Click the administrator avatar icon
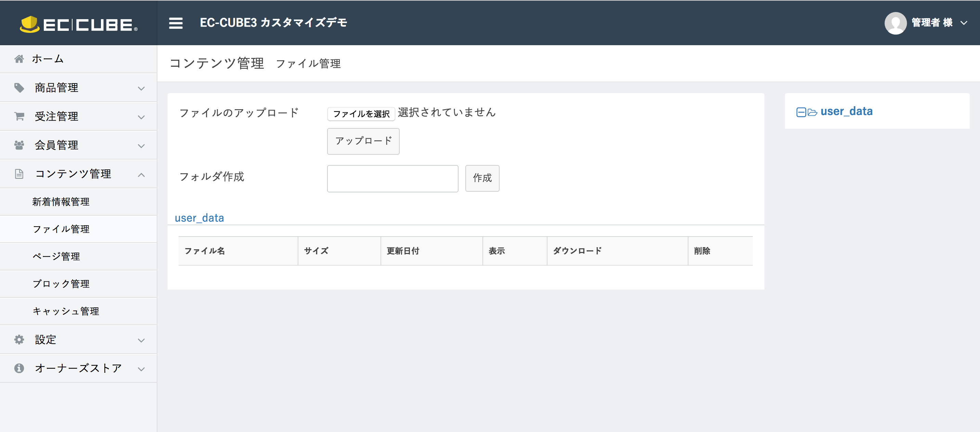Viewport: 980px width, 432px height. tap(895, 23)
